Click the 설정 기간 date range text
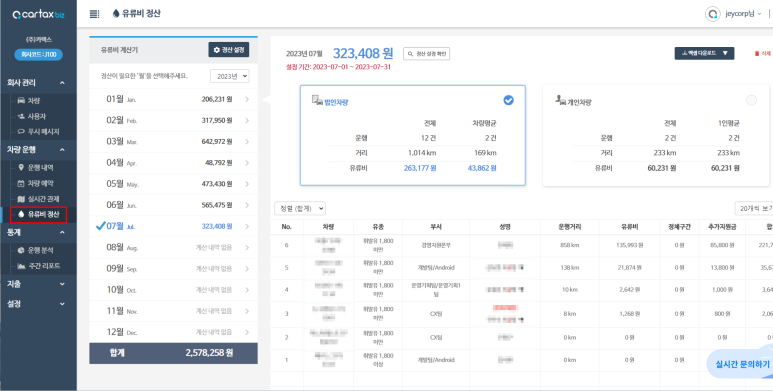The height and width of the screenshot is (391, 773). coord(338,67)
